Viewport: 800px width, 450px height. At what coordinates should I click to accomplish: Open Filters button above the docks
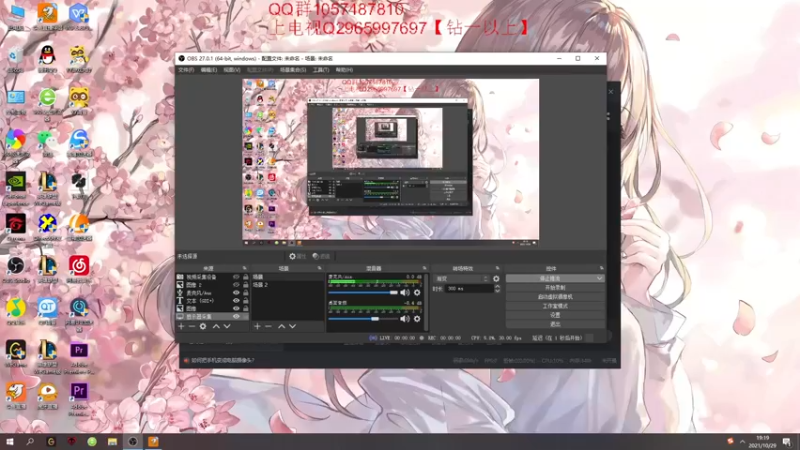point(321,256)
